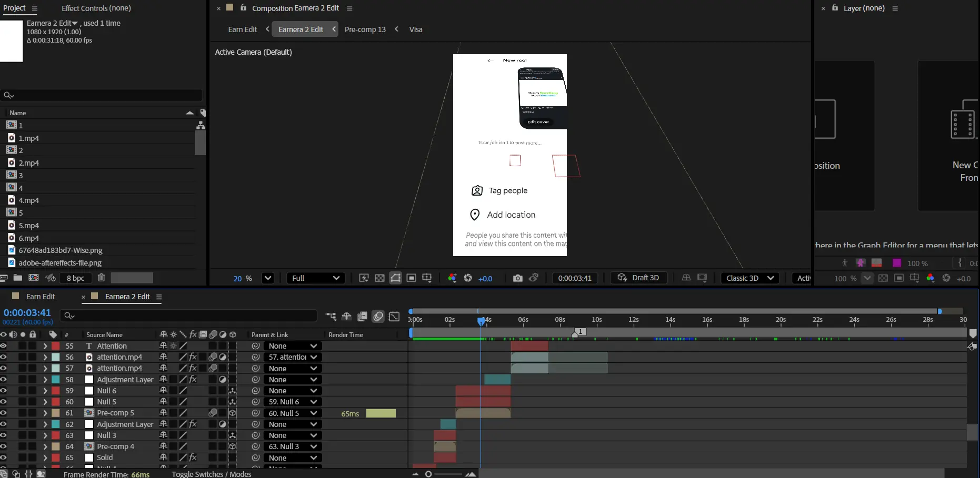Image resolution: width=980 pixels, height=478 pixels.
Task: Click the trash icon in the Project panel
Action: [x=102, y=278]
